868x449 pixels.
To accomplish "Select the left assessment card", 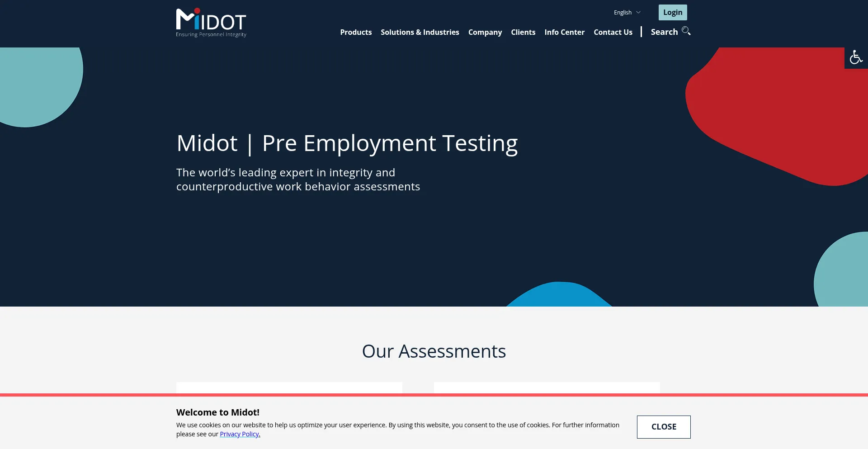I will [x=289, y=388].
